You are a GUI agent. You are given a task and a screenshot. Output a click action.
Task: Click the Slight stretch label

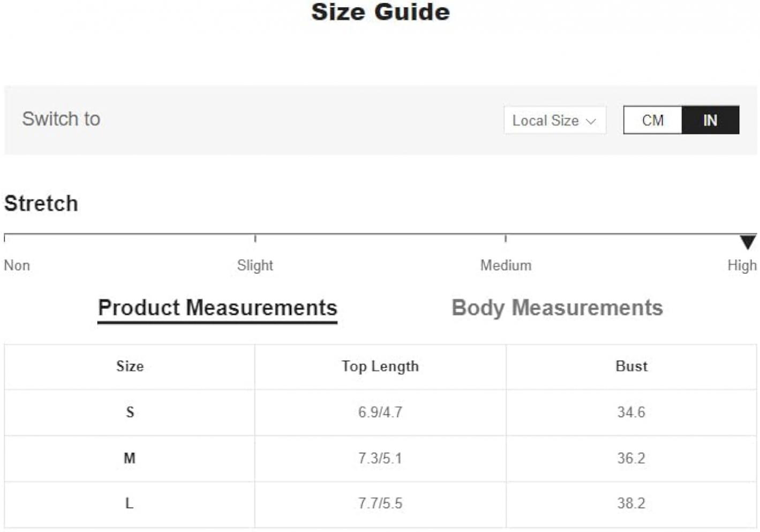[255, 265]
